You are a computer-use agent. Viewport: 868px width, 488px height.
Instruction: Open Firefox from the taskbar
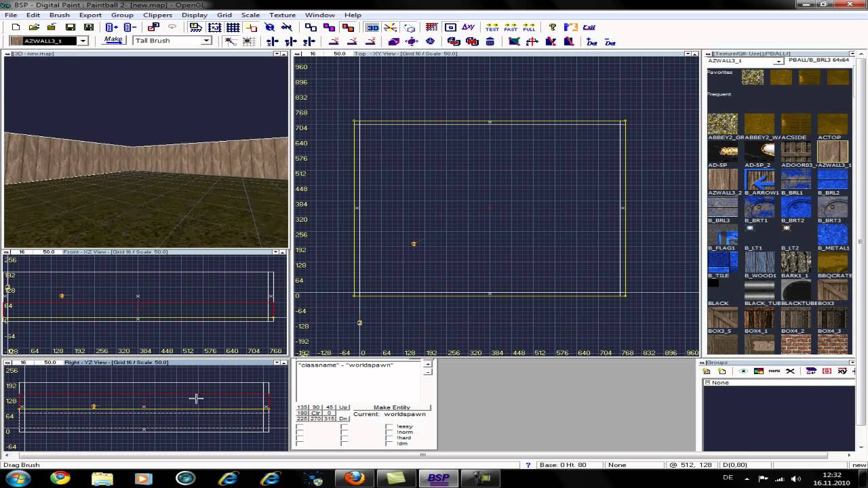(x=354, y=478)
